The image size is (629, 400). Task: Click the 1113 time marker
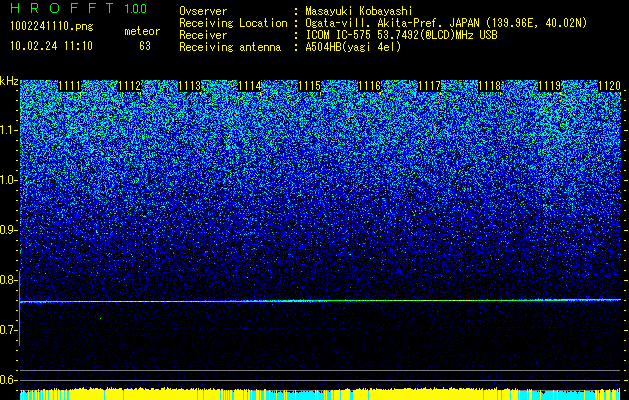[189, 86]
